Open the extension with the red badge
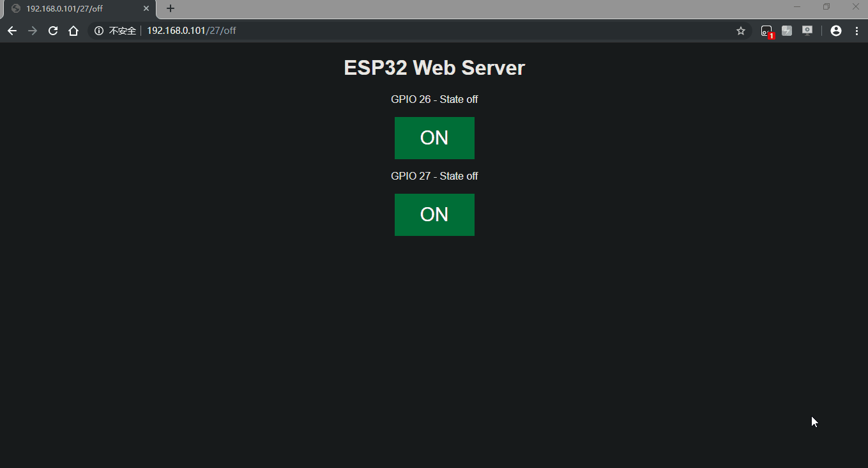 coord(766,31)
